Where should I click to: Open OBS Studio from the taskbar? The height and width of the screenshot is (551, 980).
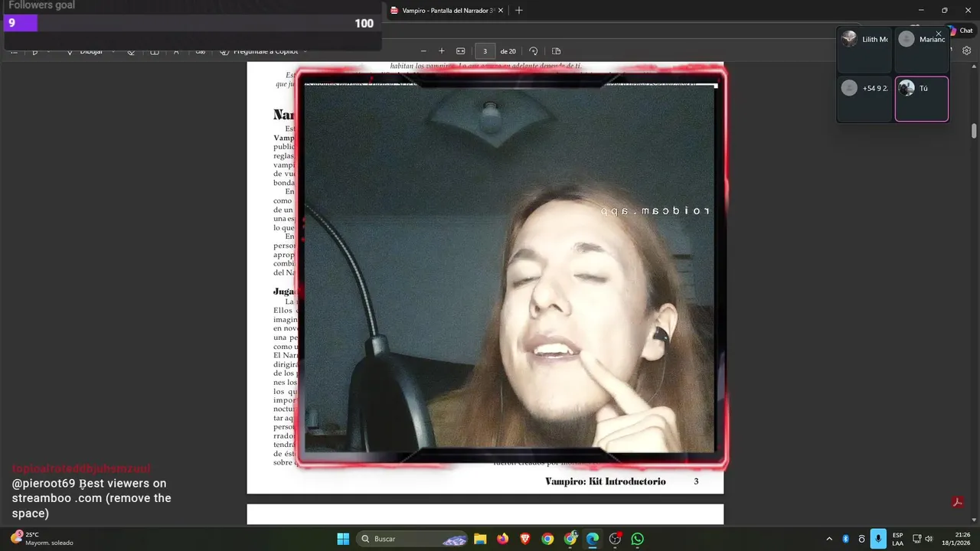(x=615, y=539)
